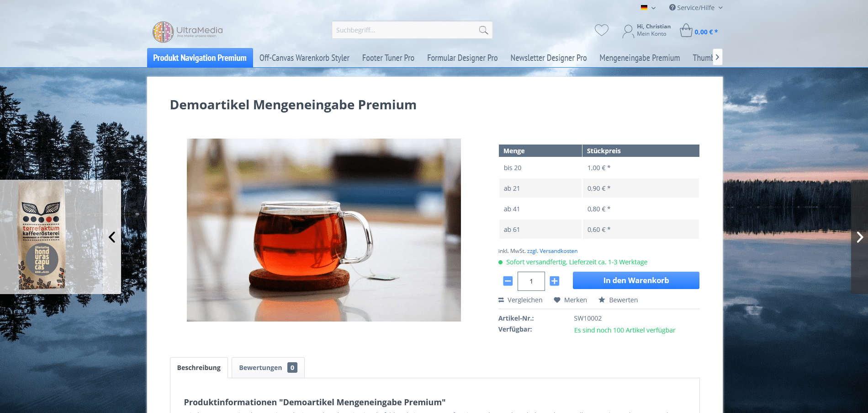Click price '0,90 € *' cell

click(x=641, y=188)
